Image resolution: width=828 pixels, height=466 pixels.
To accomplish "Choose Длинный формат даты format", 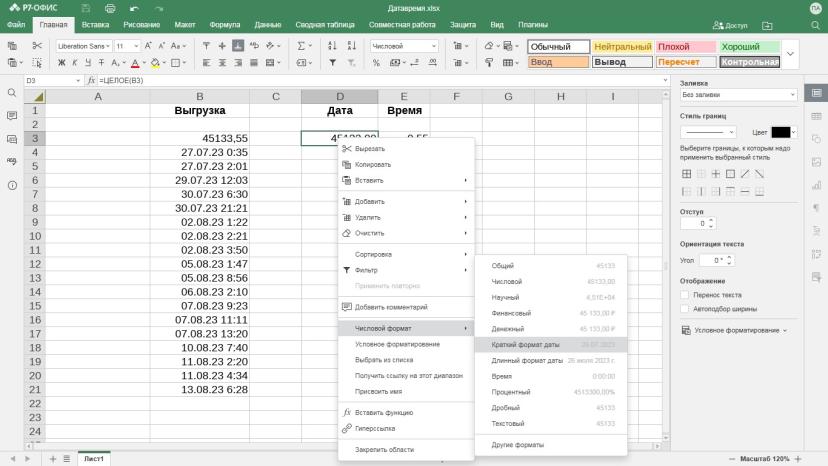I will point(551,360).
